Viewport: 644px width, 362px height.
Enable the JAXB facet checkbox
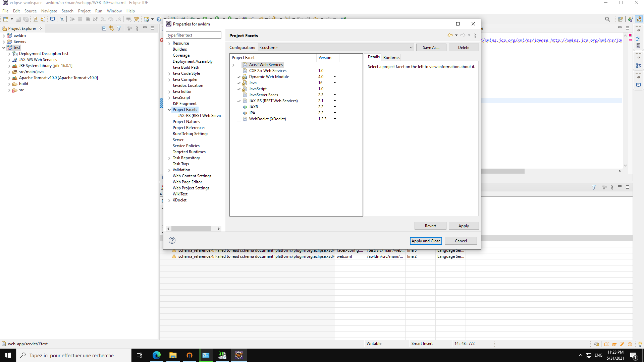pyautogui.click(x=239, y=107)
